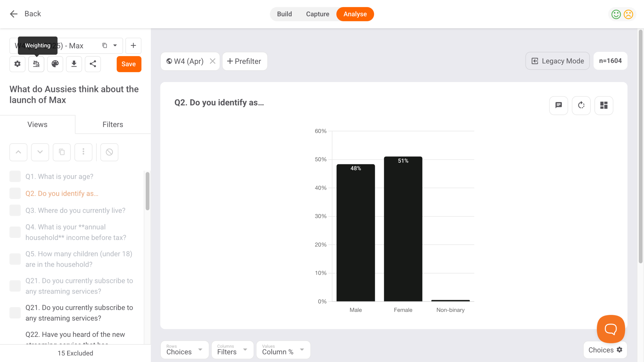Open the color palette theme icon

pyautogui.click(x=55, y=64)
